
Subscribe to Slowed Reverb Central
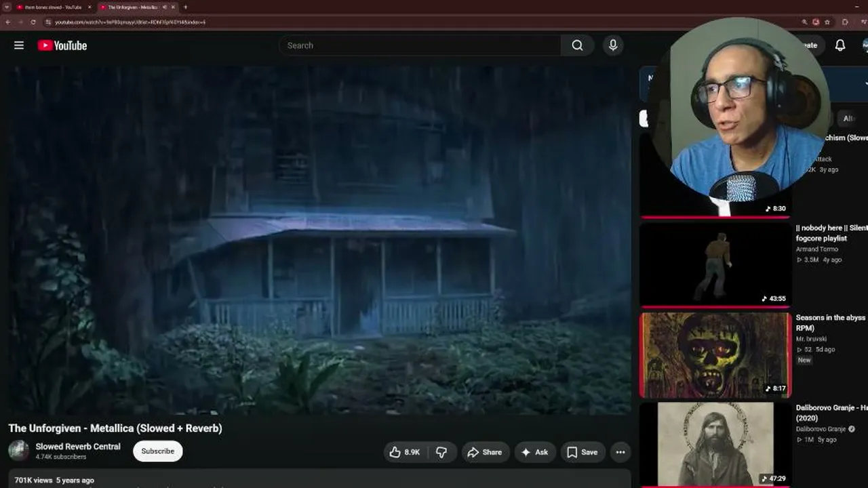pos(158,451)
